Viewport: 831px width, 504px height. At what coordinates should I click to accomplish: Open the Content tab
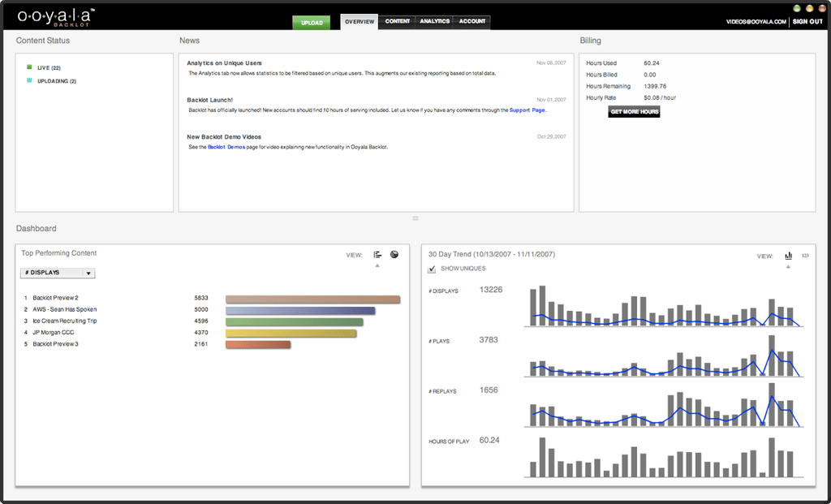pos(398,21)
